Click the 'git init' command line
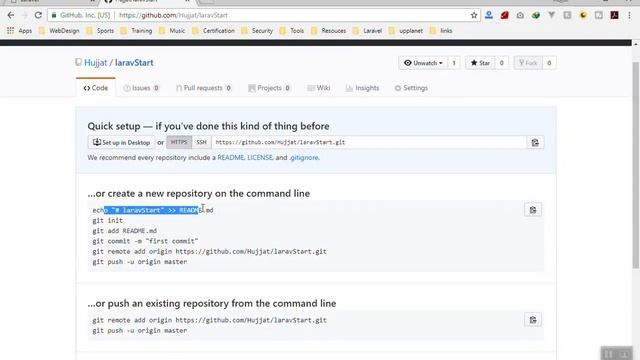The width and height of the screenshot is (640, 360). tap(108, 220)
